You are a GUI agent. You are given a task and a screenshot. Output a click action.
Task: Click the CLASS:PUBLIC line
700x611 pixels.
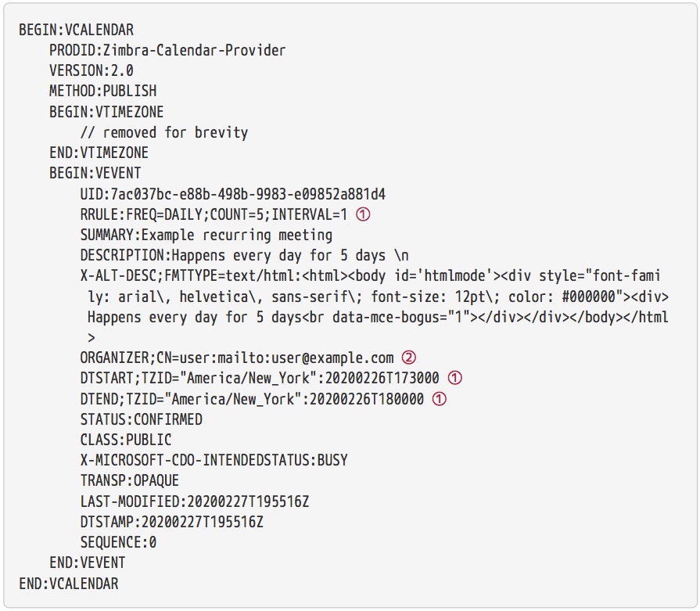pos(125,440)
